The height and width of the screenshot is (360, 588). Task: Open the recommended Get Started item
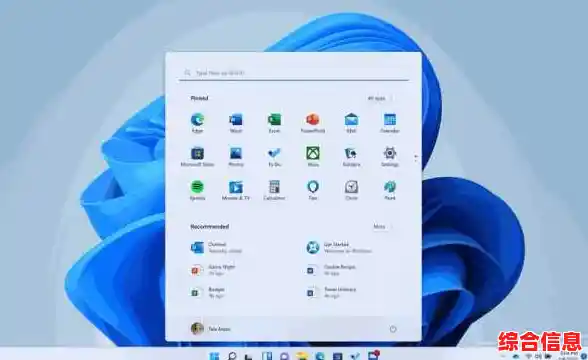click(x=339, y=248)
